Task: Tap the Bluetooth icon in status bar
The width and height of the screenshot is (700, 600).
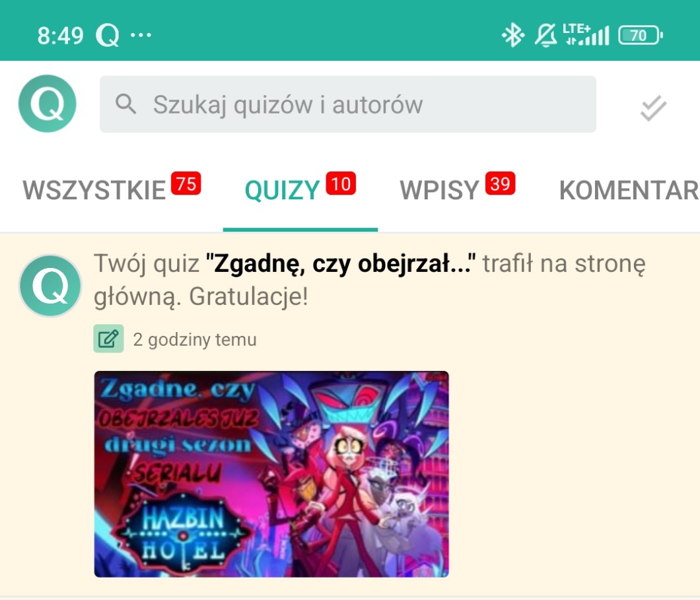Action: [512, 35]
